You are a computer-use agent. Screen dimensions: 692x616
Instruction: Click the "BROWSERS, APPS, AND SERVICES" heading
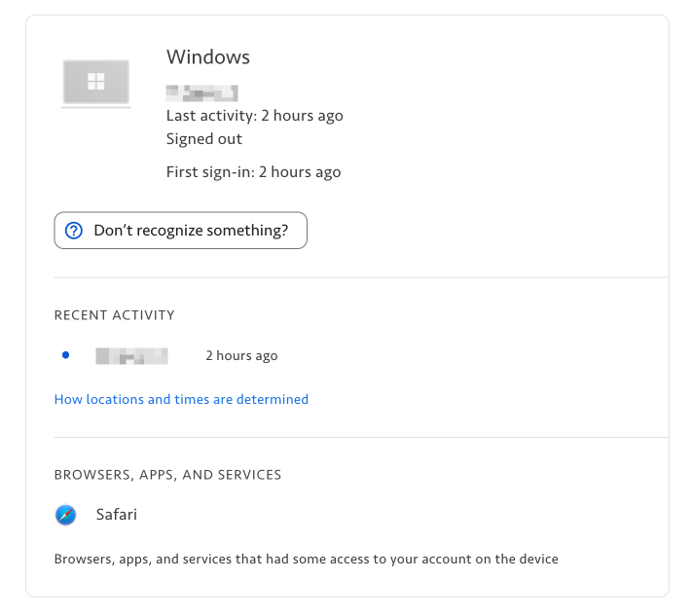(167, 475)
